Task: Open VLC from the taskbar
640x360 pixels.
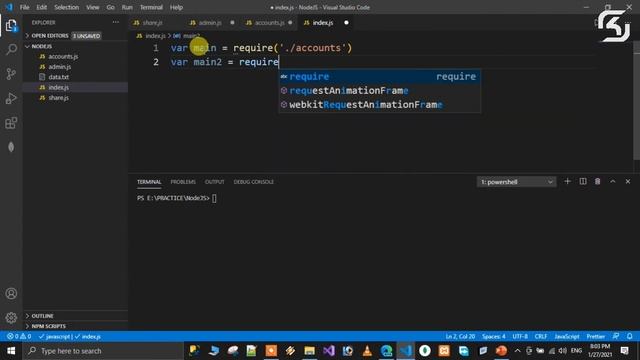Action: click(367, 351)
